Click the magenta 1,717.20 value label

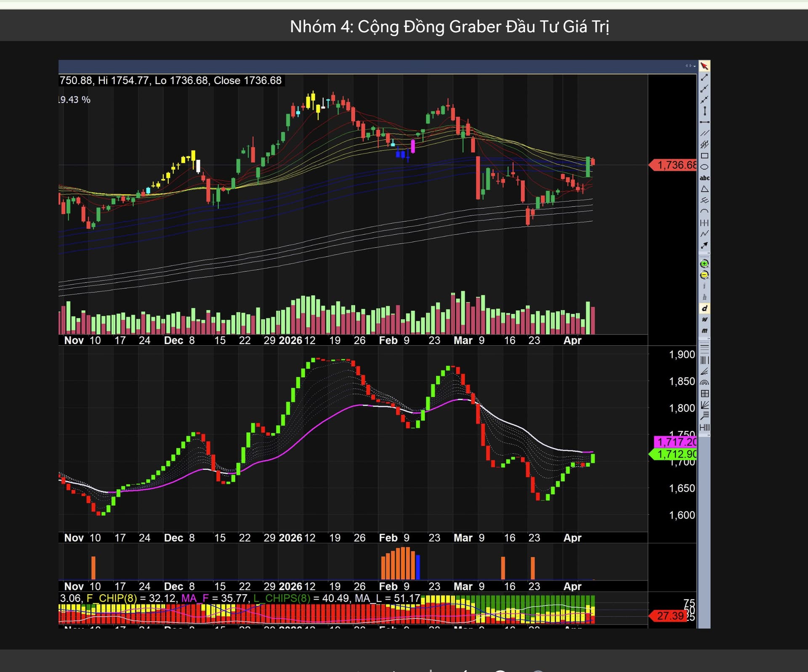[675, 442]
